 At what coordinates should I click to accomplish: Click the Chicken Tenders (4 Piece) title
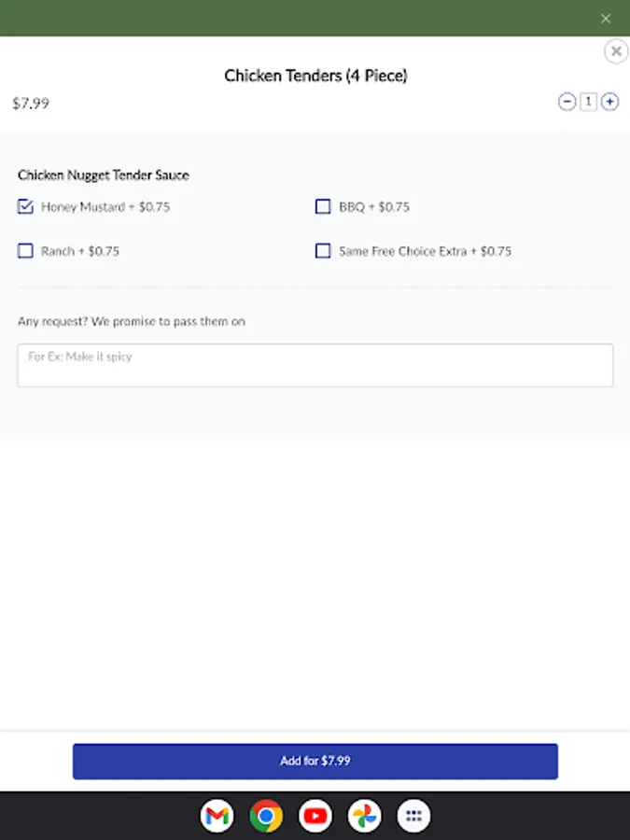tap(315, 76)
